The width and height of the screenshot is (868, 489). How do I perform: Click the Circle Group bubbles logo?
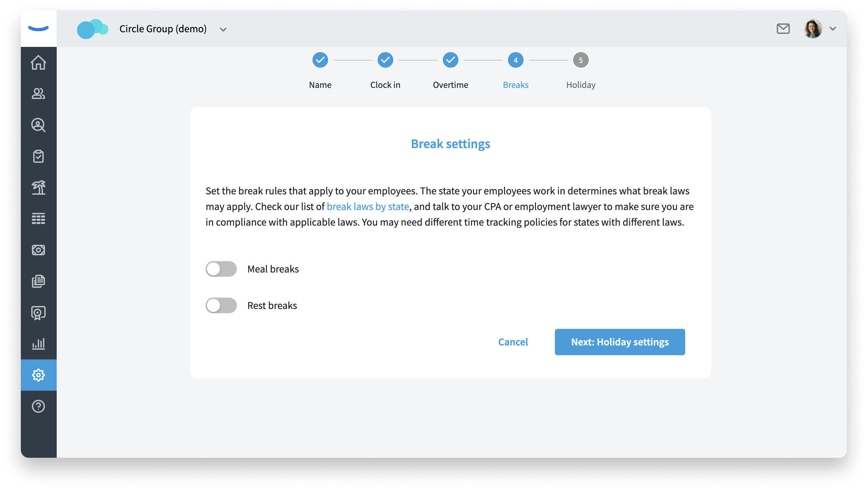click(92, 29)
